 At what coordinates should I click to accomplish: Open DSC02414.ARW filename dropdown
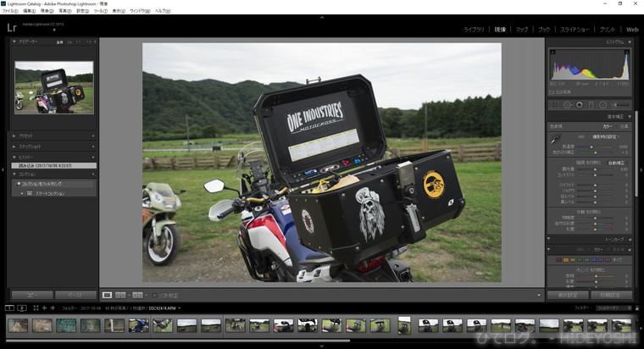point(179,308)
